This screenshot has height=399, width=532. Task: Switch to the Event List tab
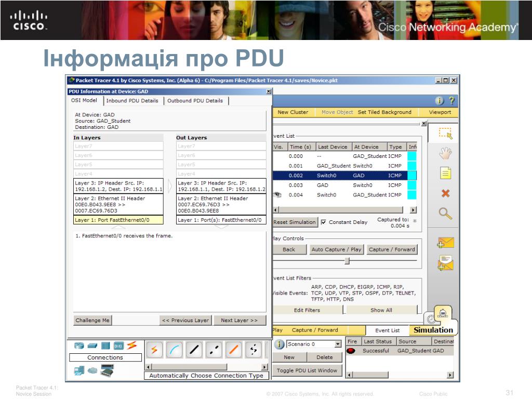387,330
